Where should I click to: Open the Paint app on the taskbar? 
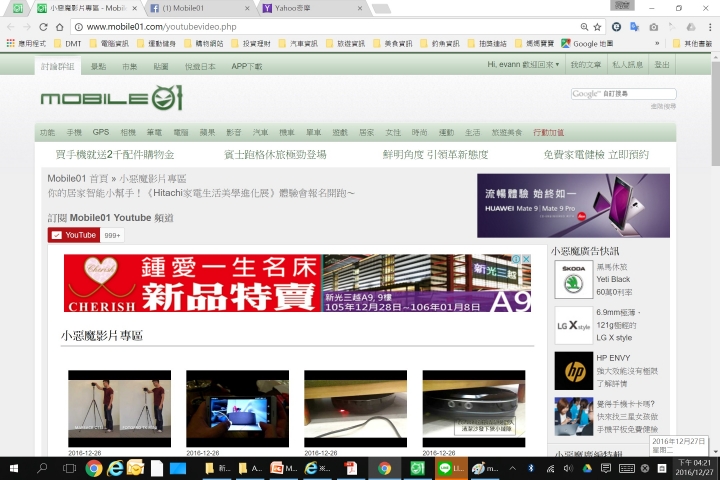click(485, 469)
